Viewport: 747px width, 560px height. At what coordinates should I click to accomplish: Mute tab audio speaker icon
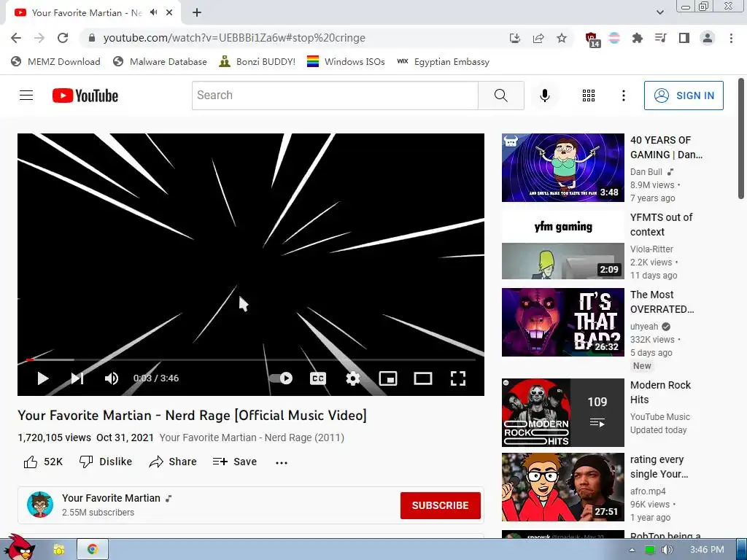coord(153,12)
